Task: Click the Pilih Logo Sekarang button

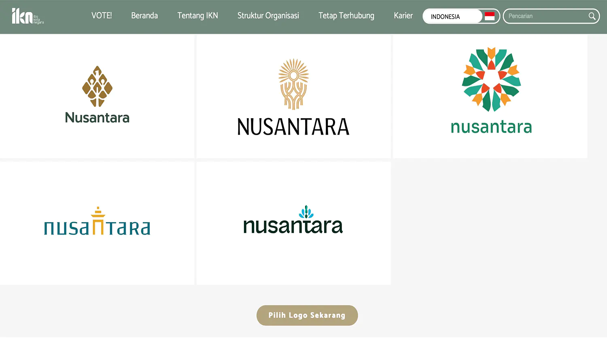Action: (x=307, y=315)
